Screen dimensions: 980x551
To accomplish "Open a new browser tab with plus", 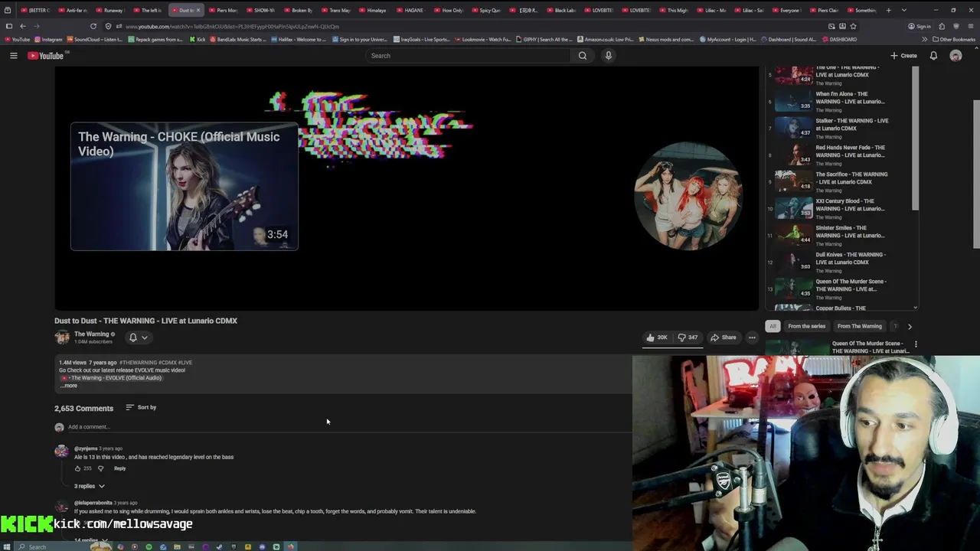I will [888, 10].
